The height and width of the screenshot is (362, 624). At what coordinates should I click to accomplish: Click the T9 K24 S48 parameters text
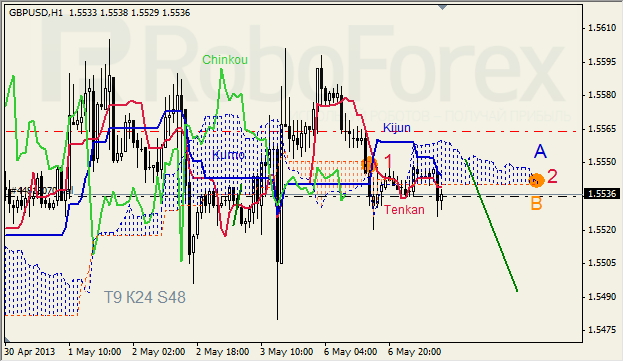[145, 297]
